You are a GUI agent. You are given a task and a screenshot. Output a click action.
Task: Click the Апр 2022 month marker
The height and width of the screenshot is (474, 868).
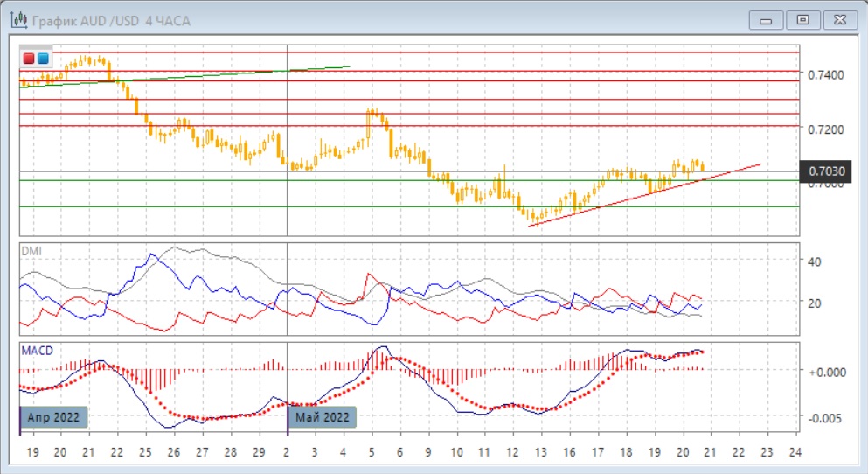tap(55, 417)
